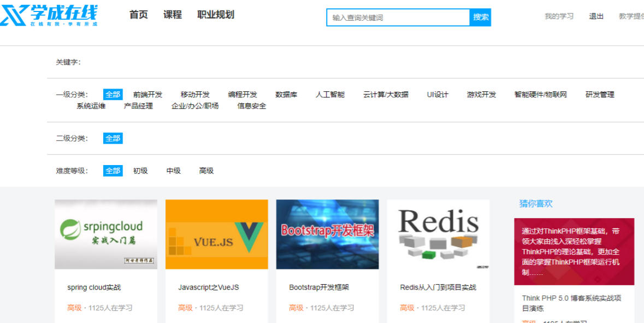The image size is (644, 323).
Task: Filter by 移动开发 category
Action: coord(195,95)
